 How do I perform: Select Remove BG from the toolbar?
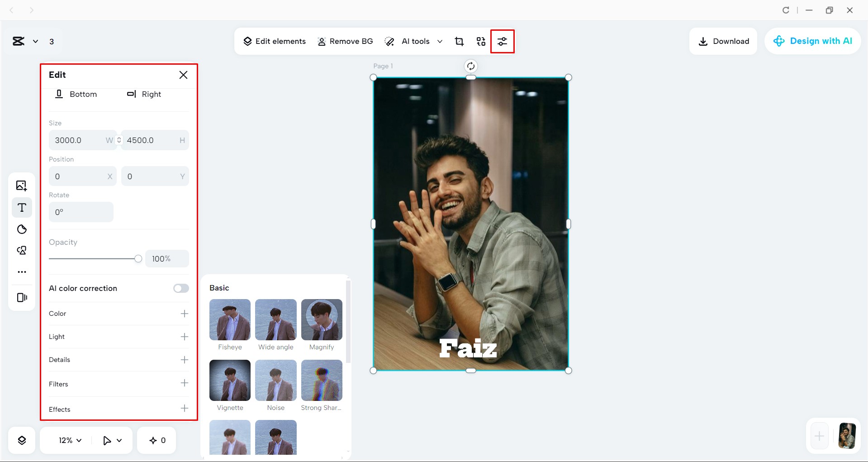pyautogui.click(x=345, y=41)
